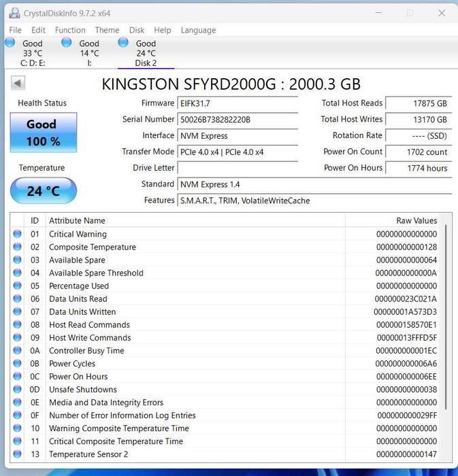This screenshot has height=476, width=458.
Task: Click the attribute list vertical scrollbar
Action: (446, 317)
